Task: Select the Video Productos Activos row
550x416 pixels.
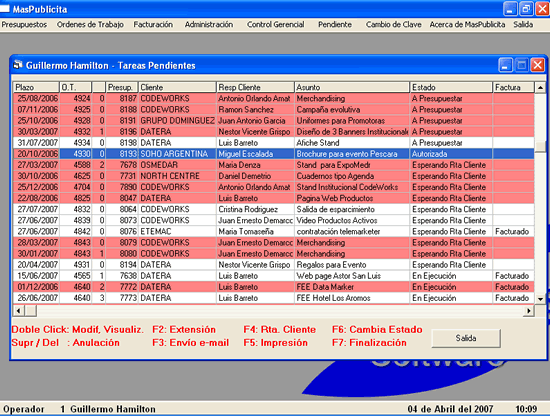Action: point(274,221)
